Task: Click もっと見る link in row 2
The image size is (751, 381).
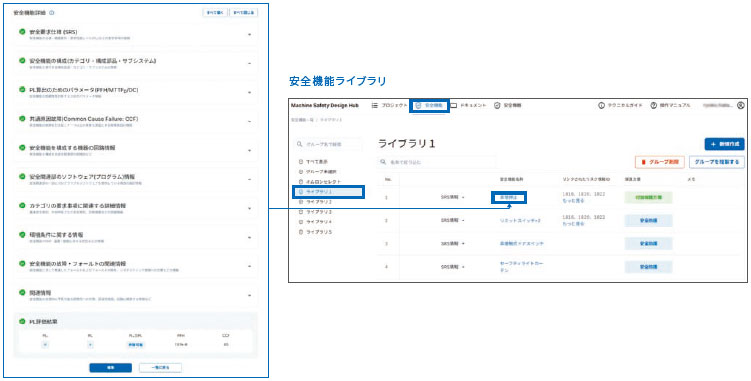Action: coord(573,224)
